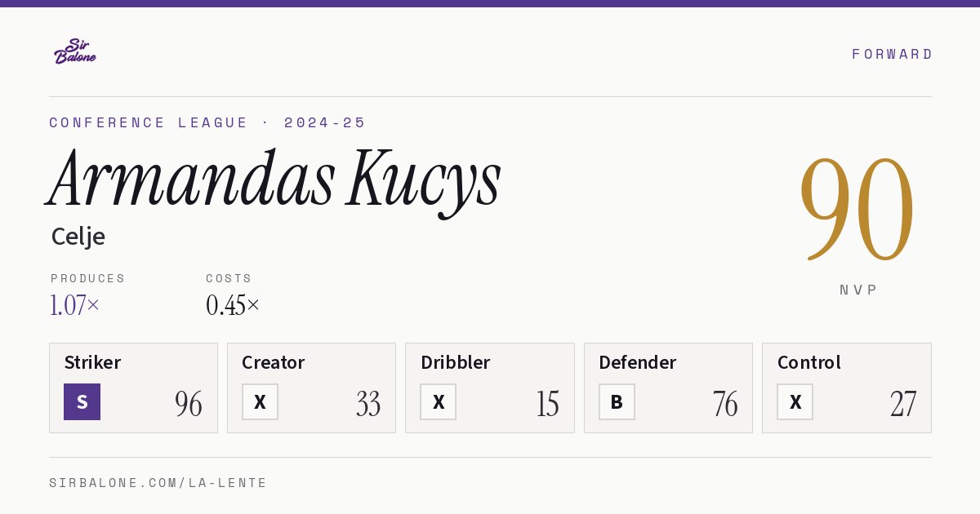Click the 0.45× costs value
The height and width of the screenshot is (514, 980).
coord(233,305)
